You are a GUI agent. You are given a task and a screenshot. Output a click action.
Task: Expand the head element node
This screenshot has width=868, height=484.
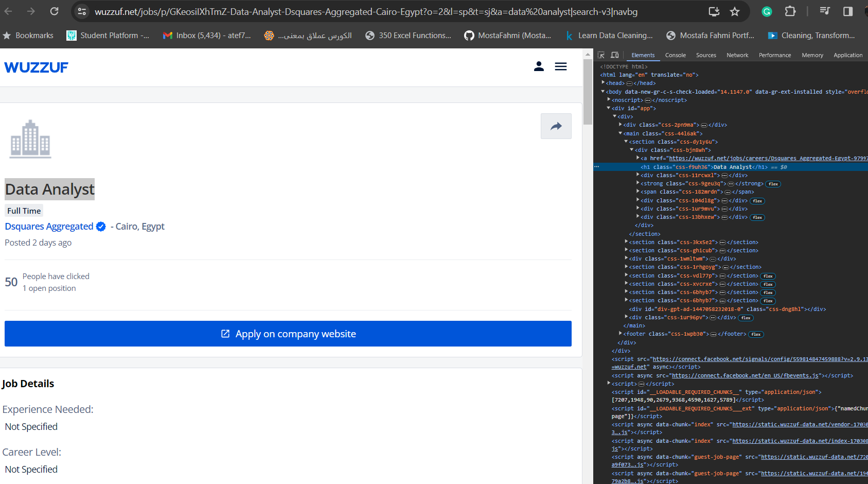[x=603, y=83]
